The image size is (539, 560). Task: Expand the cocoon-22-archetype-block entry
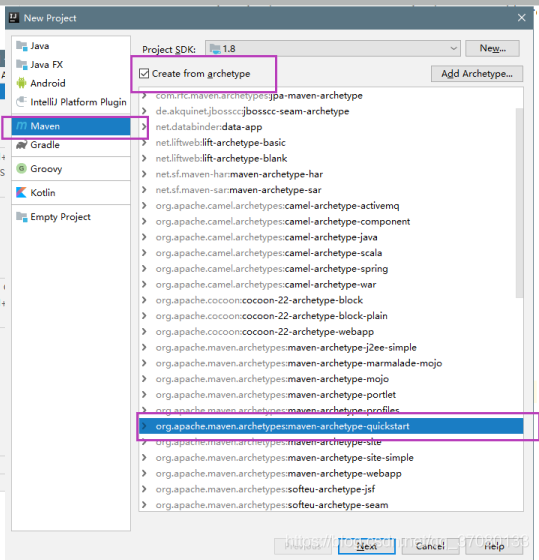pos(144,300)
